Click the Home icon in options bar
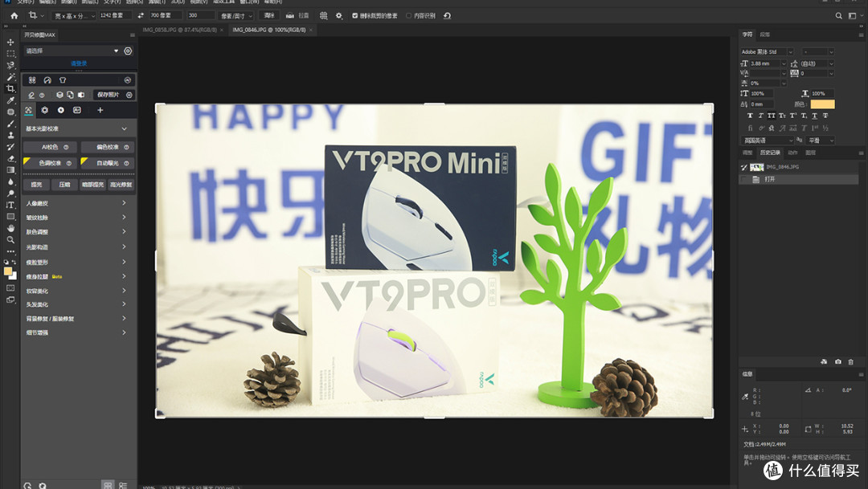 pos(14,15)
